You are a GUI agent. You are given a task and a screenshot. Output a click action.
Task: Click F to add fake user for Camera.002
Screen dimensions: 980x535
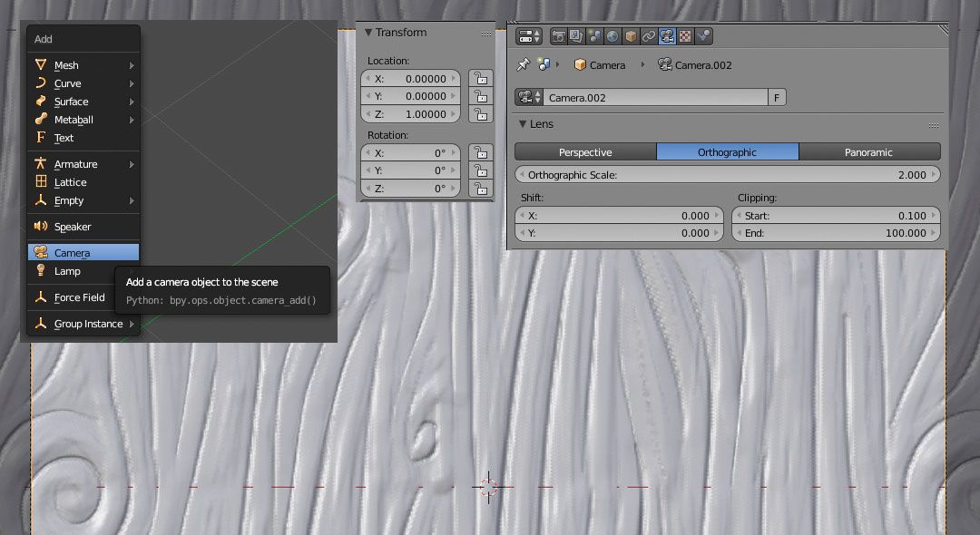[779, 97]
